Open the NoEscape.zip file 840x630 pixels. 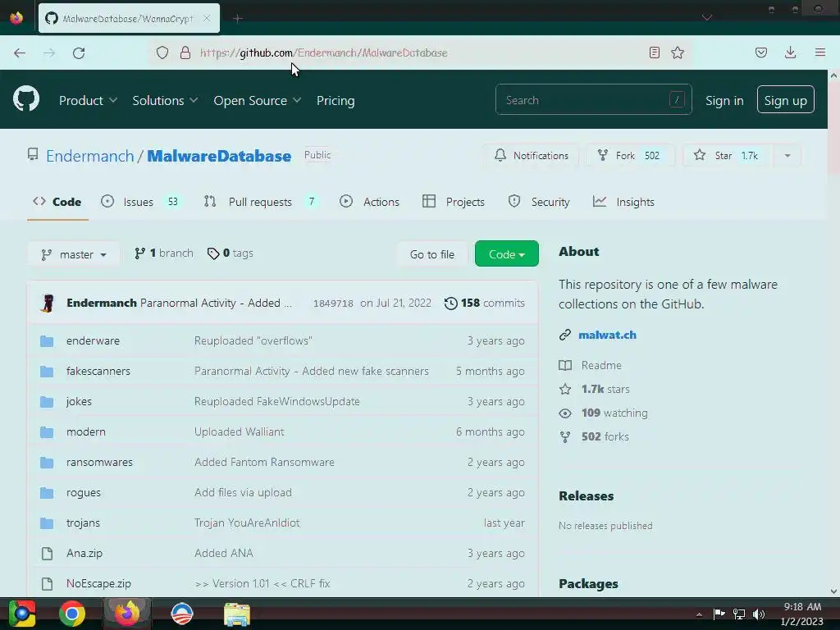coord(98,583)
